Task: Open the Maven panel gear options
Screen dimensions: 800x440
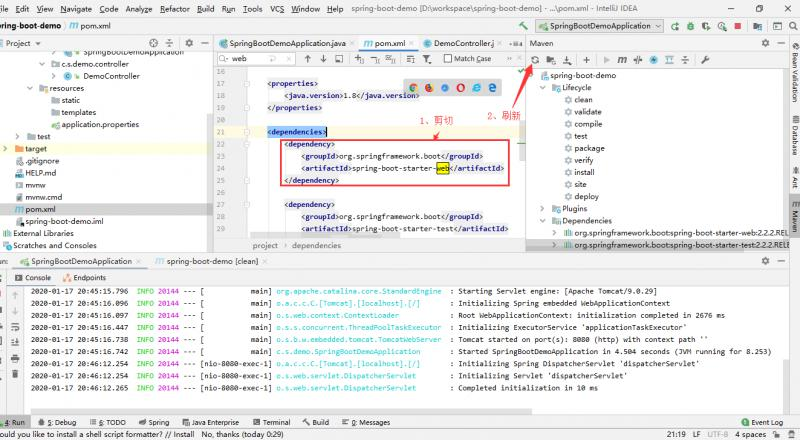Action: (765, 43)
